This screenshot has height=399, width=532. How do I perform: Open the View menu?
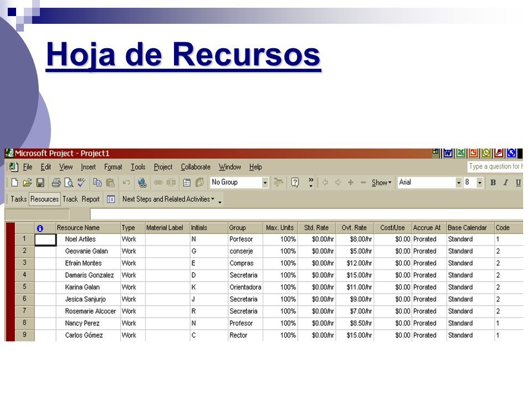66,167
